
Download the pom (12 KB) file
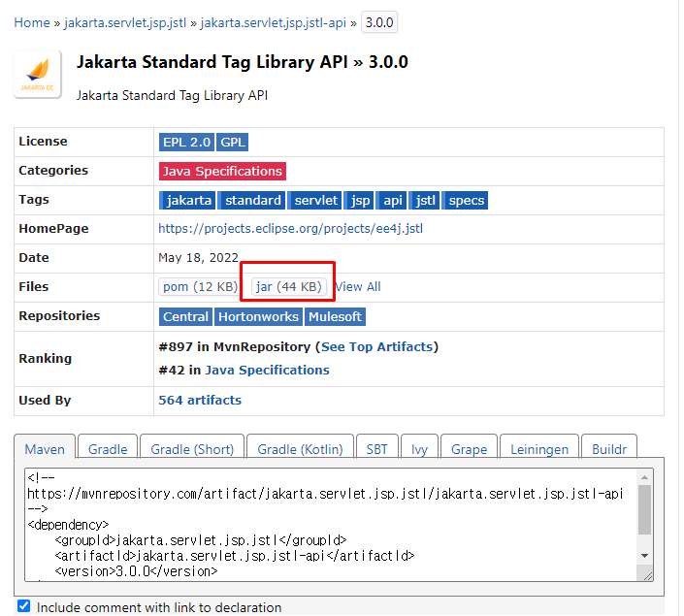199,287
